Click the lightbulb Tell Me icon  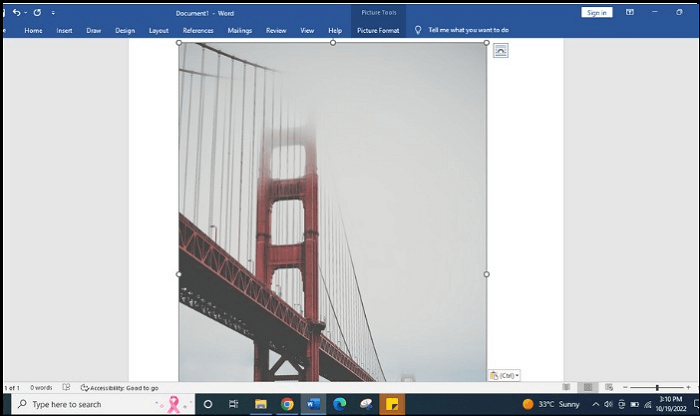point(418,31)
